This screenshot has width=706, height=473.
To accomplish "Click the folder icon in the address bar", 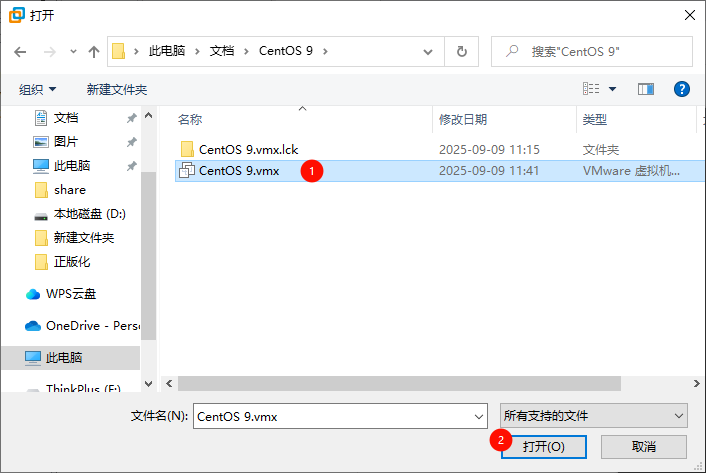I will (118, 51).
